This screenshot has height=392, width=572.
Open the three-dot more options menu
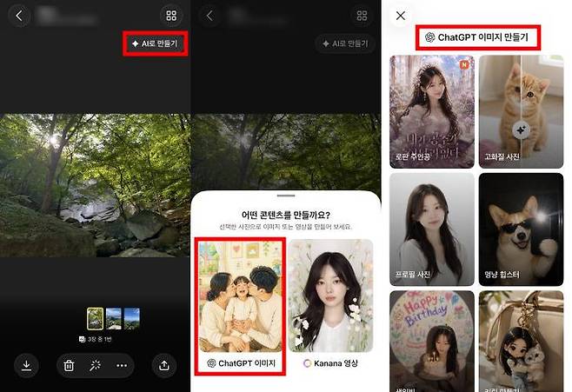click(x=122, y=365)
